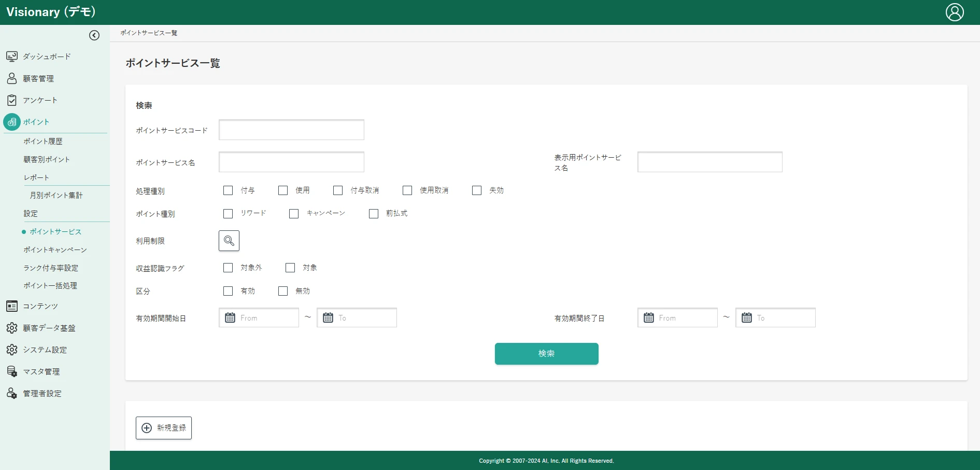Check the リワード checkbox
980x470 pixels.
tap(228, 214)
